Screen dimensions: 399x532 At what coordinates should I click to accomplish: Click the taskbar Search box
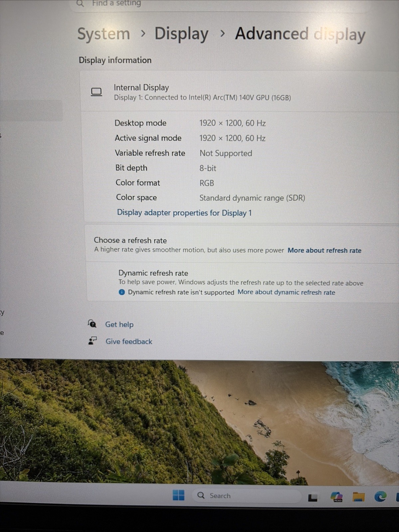(247, 495)
